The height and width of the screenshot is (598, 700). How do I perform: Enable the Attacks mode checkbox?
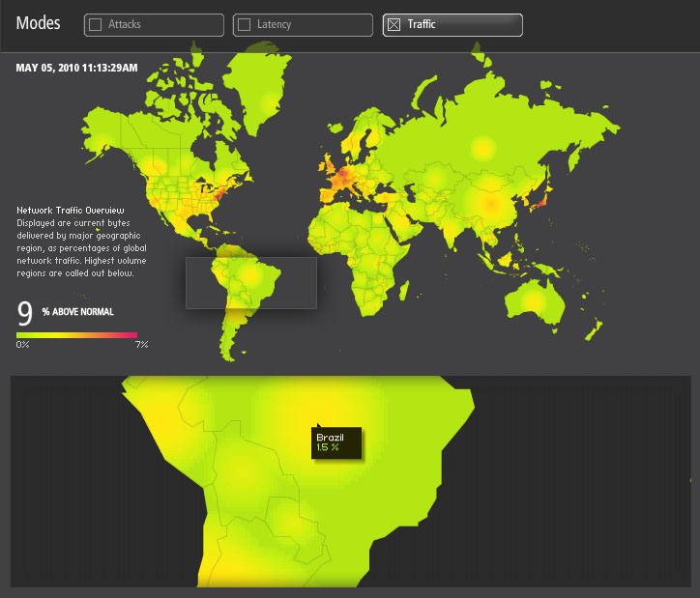pos(95,24)
